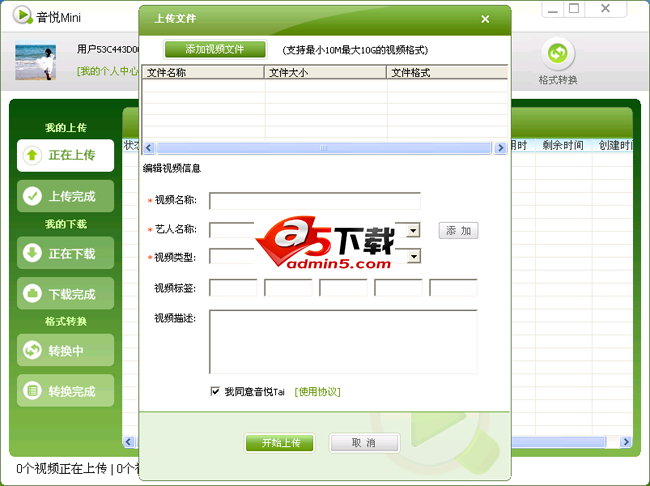
Task: Click the 文件名称 column header
Action: [203, 73]
